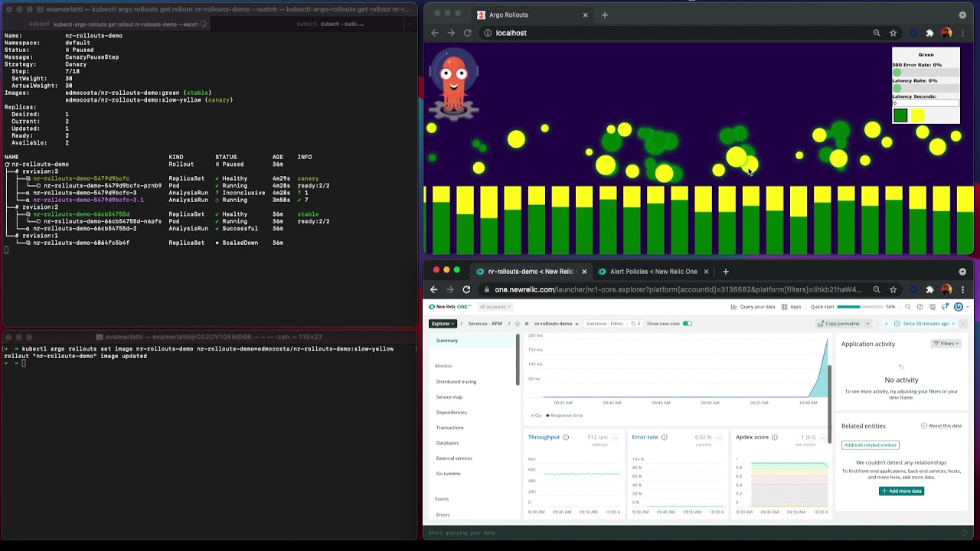The height and width of the screenshot is (551, 980).
Task: Open a new tab beside the Argo Rollouts tab
Action: [604, 15]
